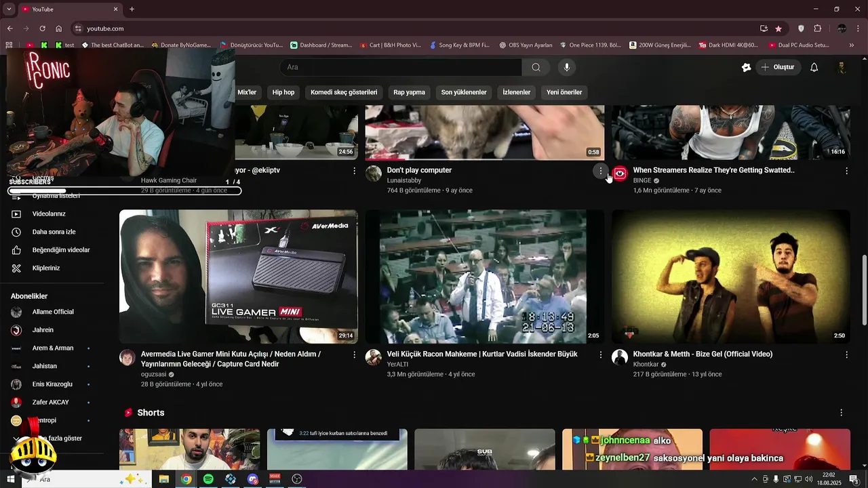Open Chrome three-dot menu
The image size is (868, 488).
pyautogui.click(x=859, y=28)
